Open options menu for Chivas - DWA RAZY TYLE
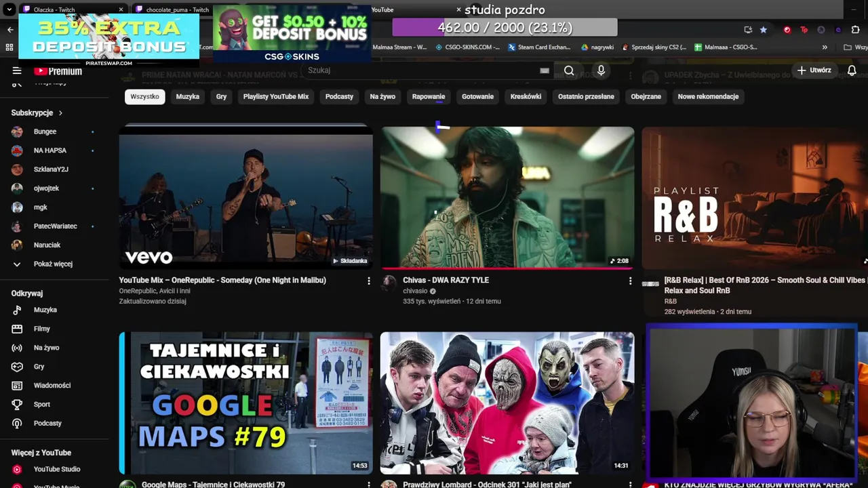This screenshot has width=868, height=488. pyautogui.click(x=630, y=281)
